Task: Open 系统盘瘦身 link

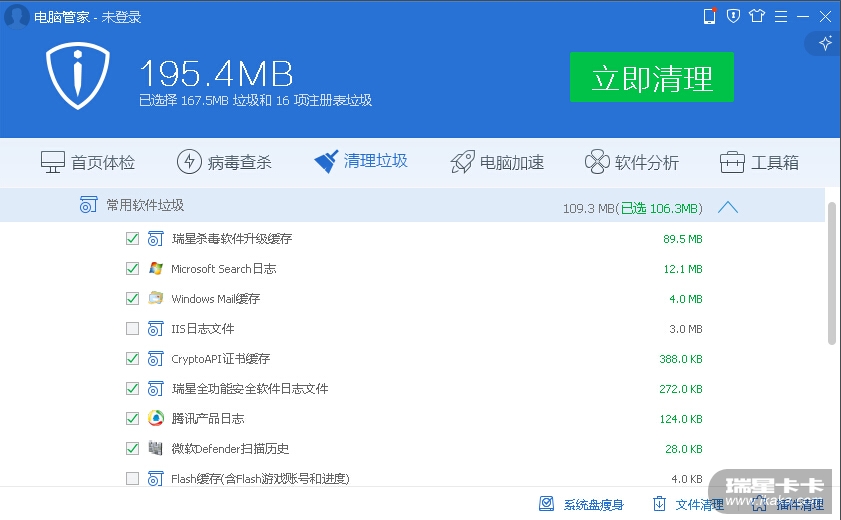Action: click(x=593, y=504)
